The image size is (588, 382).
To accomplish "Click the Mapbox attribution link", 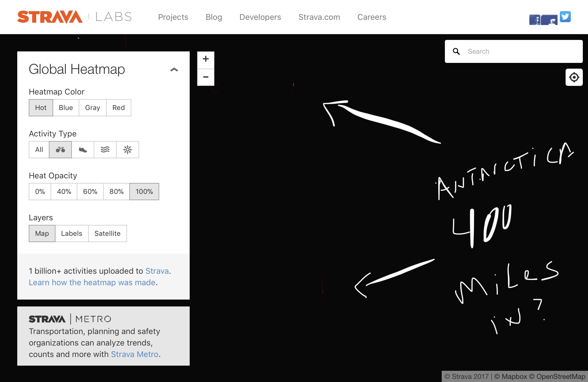I will coord(511,377).
